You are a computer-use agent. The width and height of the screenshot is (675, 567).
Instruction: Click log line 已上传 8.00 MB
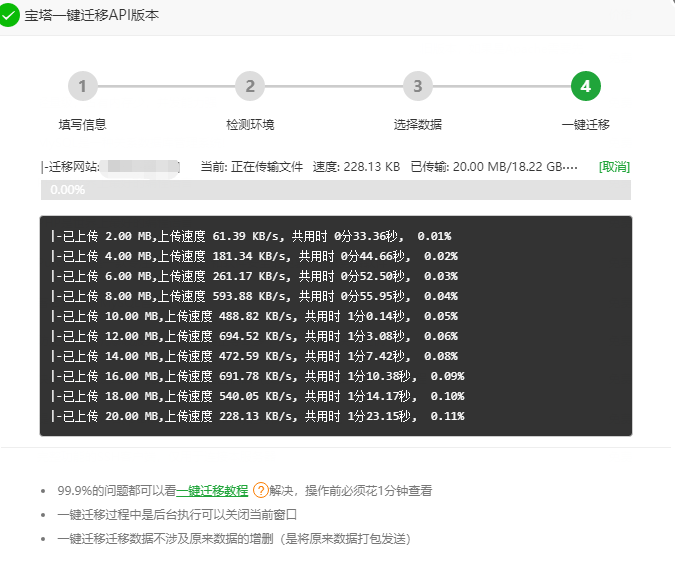pyautogui.click(x=254, y=296)
